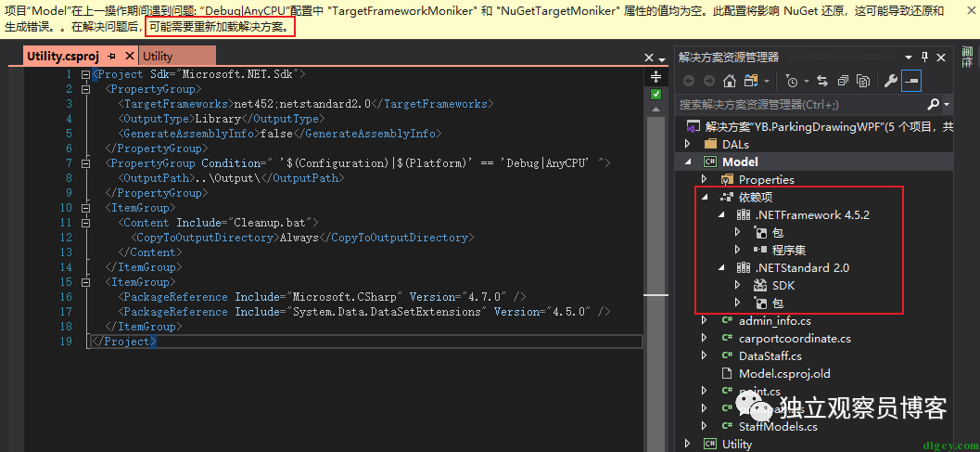This screenshot has width=980, height=452.
Task: Pin the Utility.csproj tab
Action: pyautogui.click(x=112, y=57)
